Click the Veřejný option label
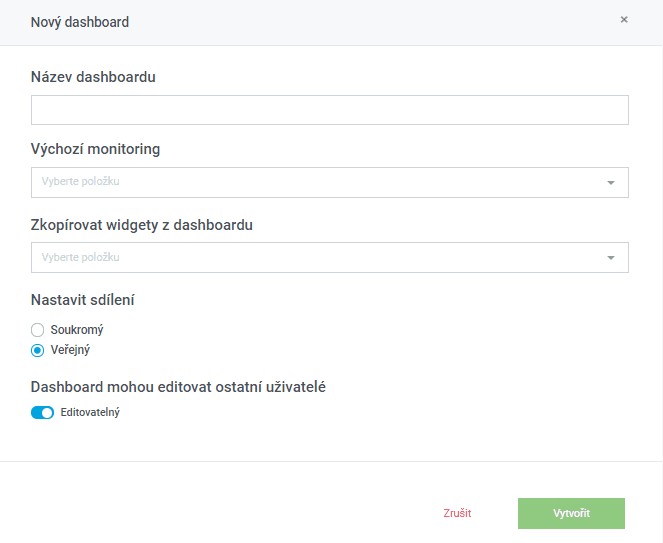 click(x=71, y=350)
